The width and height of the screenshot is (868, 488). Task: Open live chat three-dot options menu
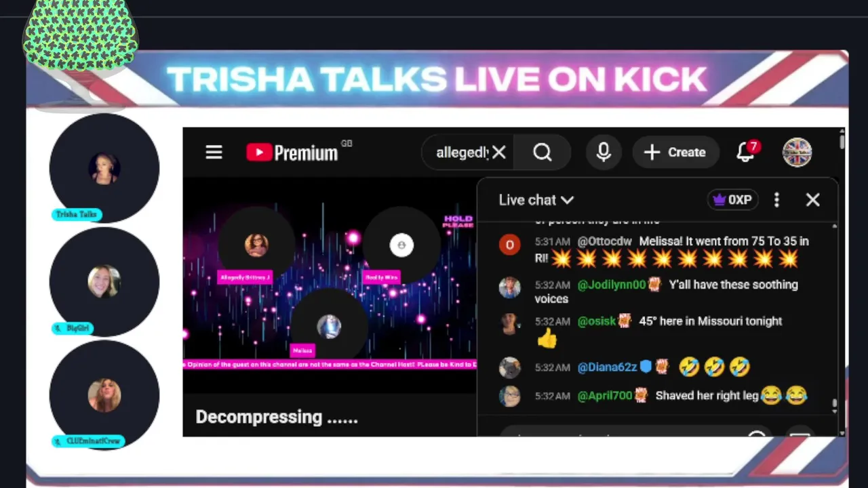click(777, 200)
